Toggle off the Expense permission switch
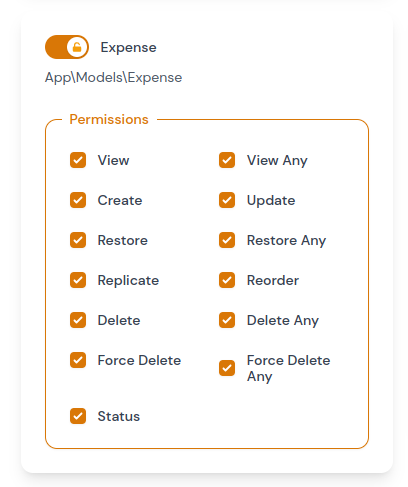This screenshot has width=408, height=487. click(67, 47)
